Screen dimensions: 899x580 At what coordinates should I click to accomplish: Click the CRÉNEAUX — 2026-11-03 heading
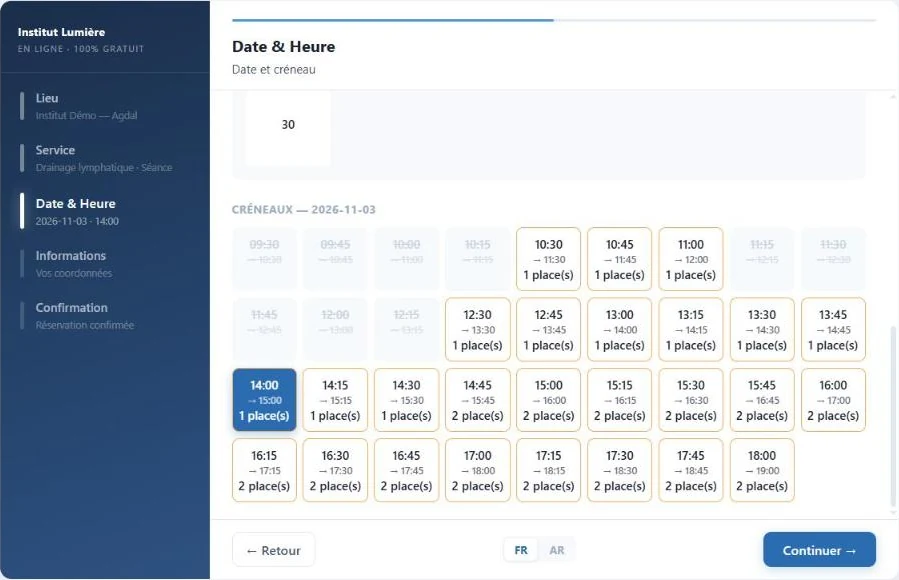[x=304, y=210]
